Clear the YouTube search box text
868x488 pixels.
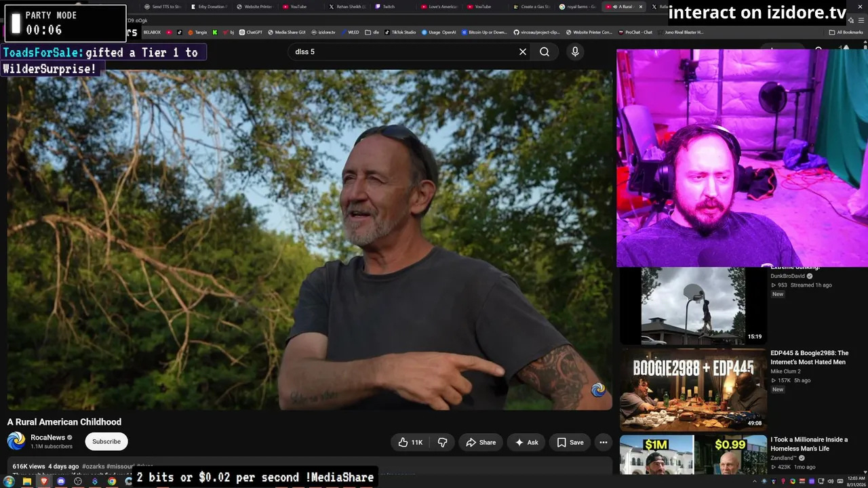coord(523,52)
